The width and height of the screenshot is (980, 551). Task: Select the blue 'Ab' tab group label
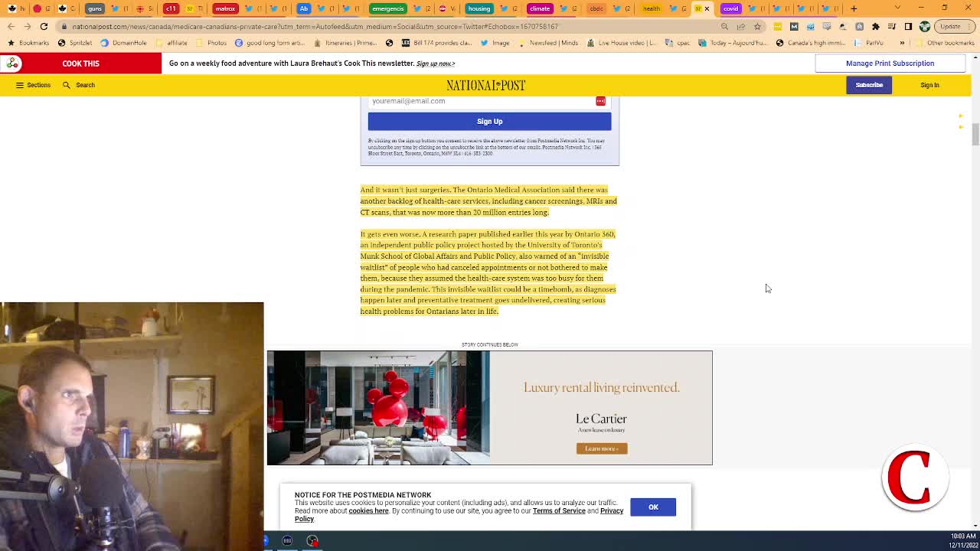(x=304, y=8)
